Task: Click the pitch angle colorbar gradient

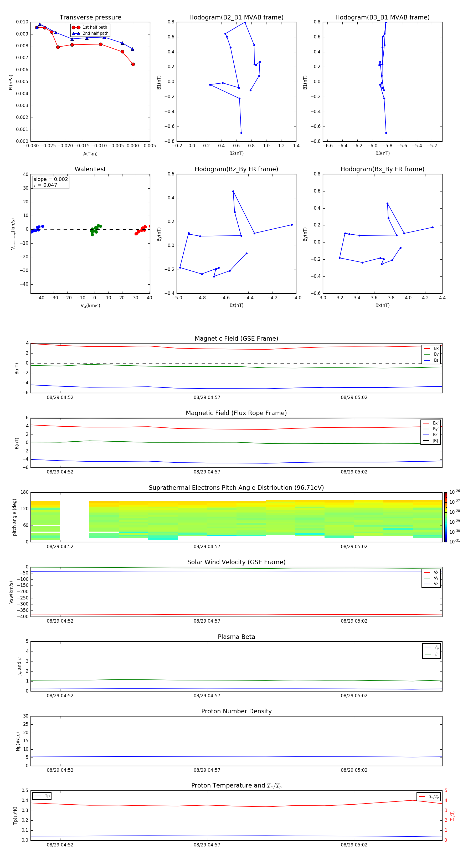Action: pos(446,517)
